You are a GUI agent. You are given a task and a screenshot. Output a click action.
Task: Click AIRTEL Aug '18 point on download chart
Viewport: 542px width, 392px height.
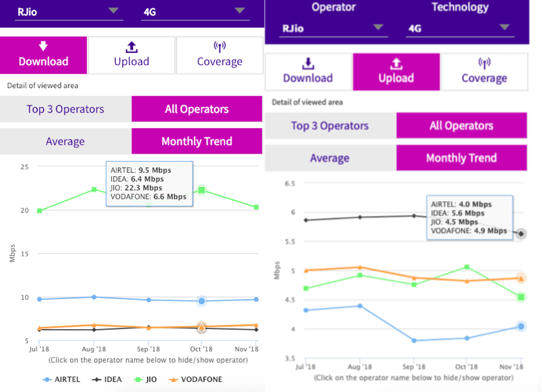94,297
